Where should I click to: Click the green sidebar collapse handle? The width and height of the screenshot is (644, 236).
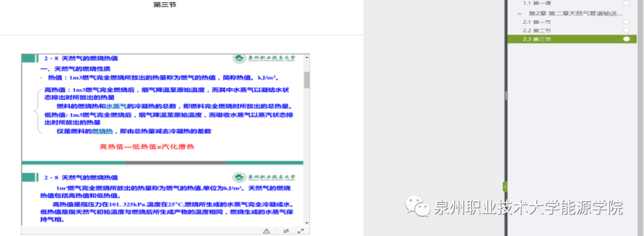click(505, 187)
